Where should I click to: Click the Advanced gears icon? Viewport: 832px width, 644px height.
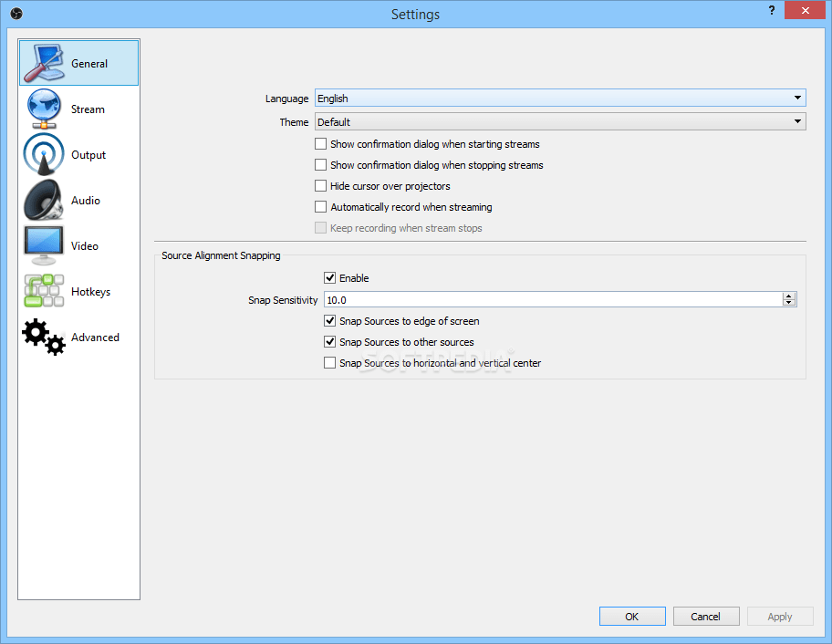tap(44, 337)
